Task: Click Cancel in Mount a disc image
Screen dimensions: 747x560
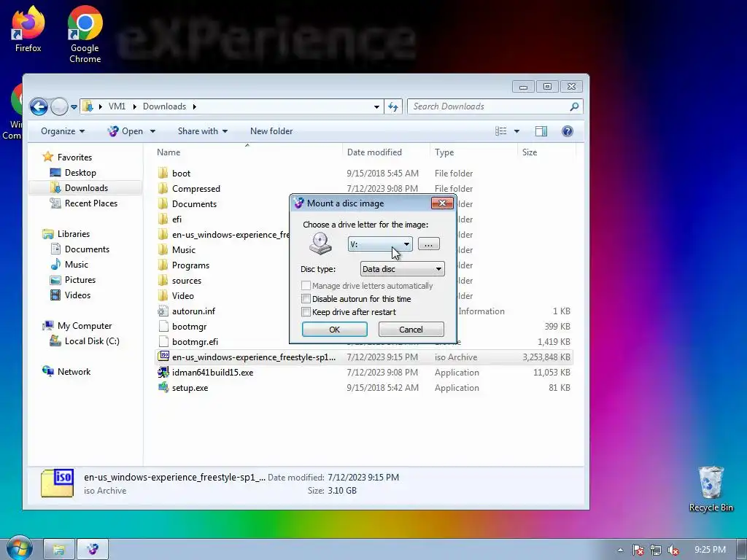Action: coord(411,330)
